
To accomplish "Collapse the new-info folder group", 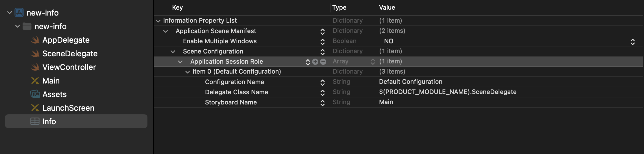I will tap(18, 26).
